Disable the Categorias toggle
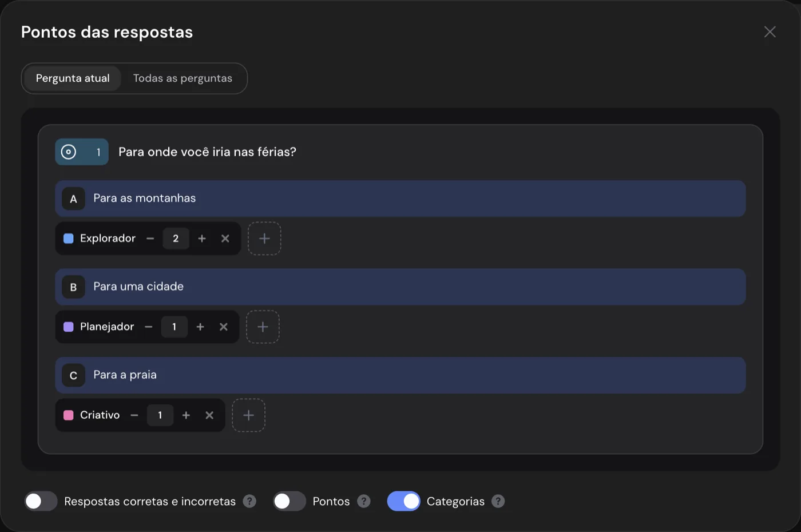801x532 pixels. pos(403,501)
